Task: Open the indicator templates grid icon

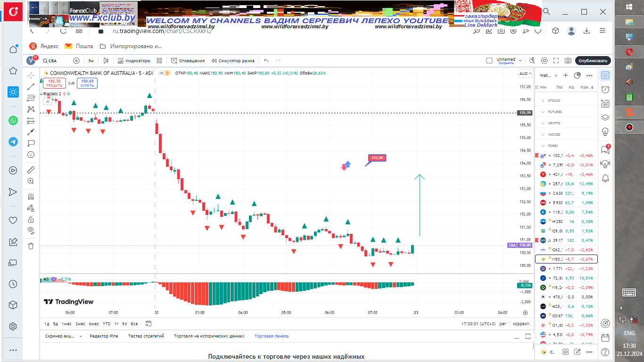Action: pos(159,61)
